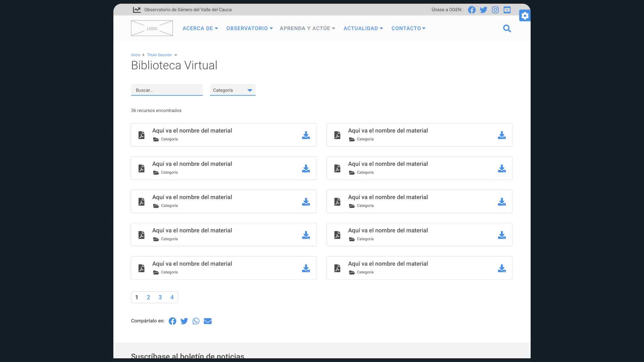644x362 pixels.
Task: Open the OBSERVATORIO menu
Action: 249,28
